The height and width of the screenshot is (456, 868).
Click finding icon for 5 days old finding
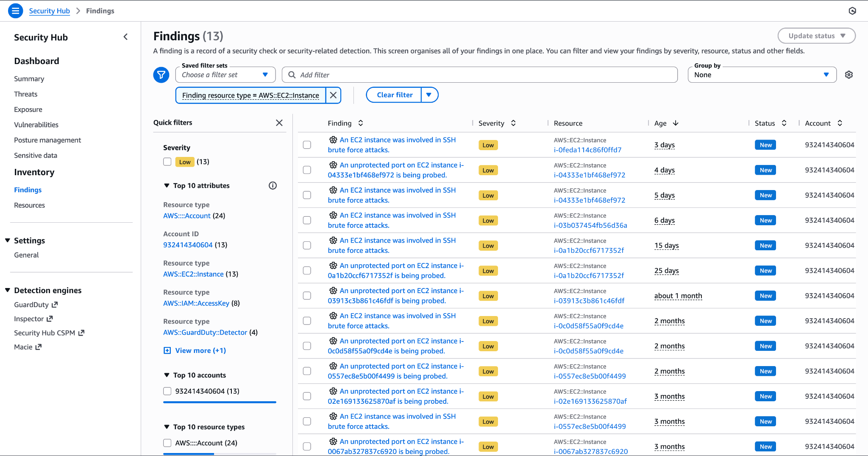coord(333,190)
